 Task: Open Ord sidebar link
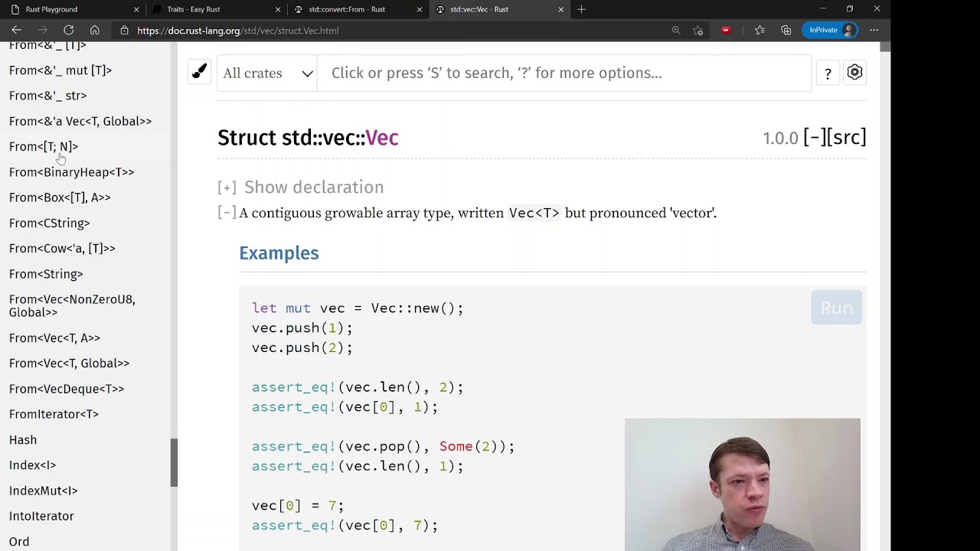coord(19,542)
